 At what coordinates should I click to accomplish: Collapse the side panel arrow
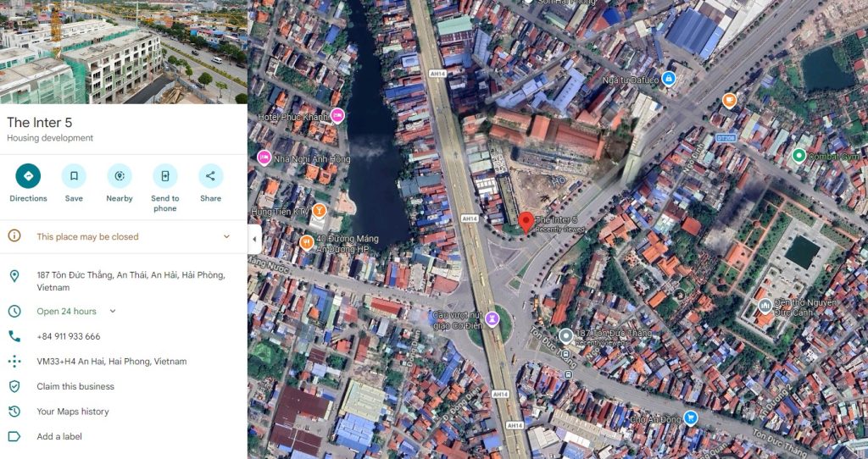click(254, 240)
